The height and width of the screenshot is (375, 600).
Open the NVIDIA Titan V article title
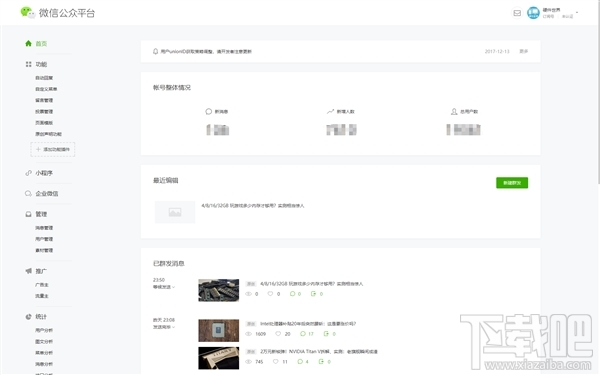point(319,351)
